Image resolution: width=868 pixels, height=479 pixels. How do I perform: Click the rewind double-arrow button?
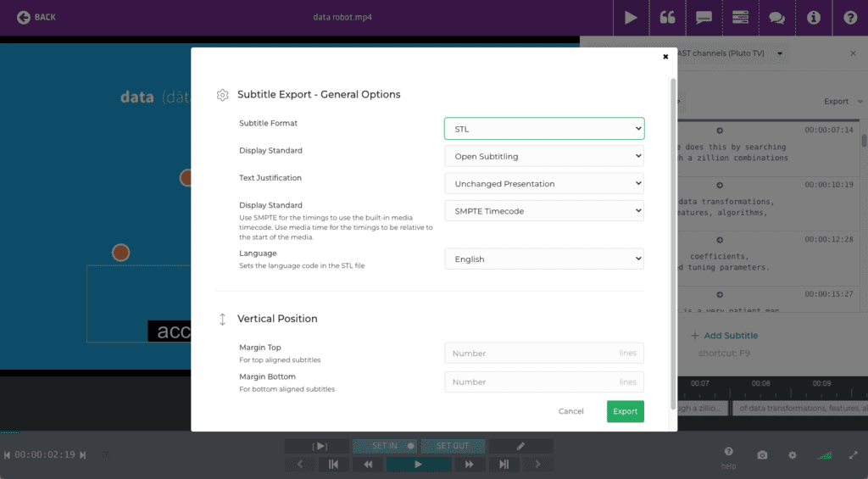(x=368, y=464)
